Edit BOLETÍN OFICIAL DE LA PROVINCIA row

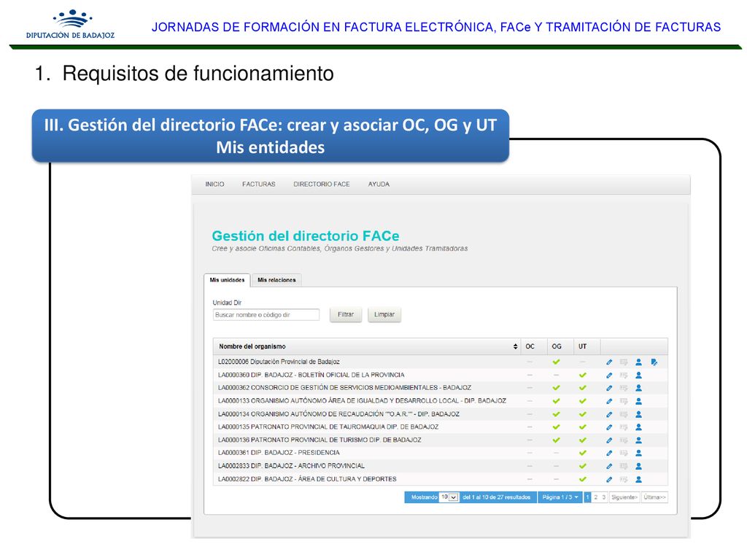[609, 376]
